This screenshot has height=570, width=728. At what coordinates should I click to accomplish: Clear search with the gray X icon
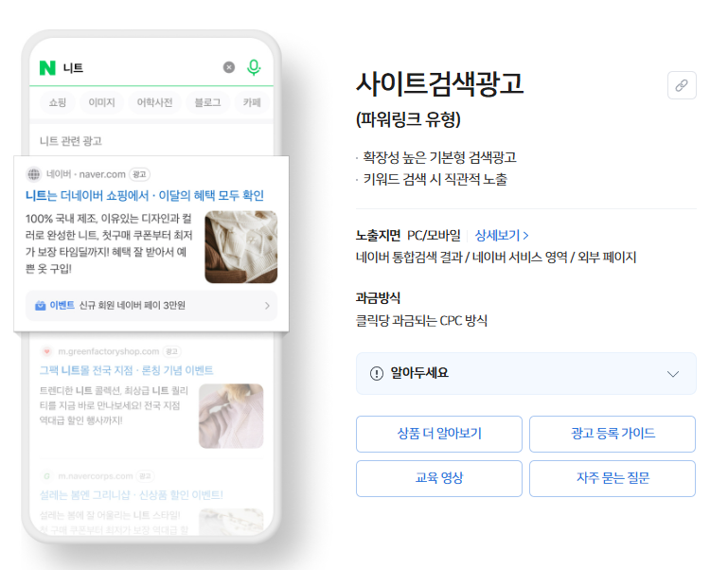229,67
